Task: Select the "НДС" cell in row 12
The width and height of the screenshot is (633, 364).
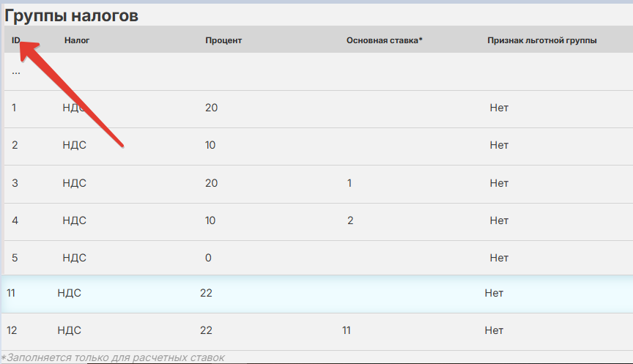Action: coord(69,330)
